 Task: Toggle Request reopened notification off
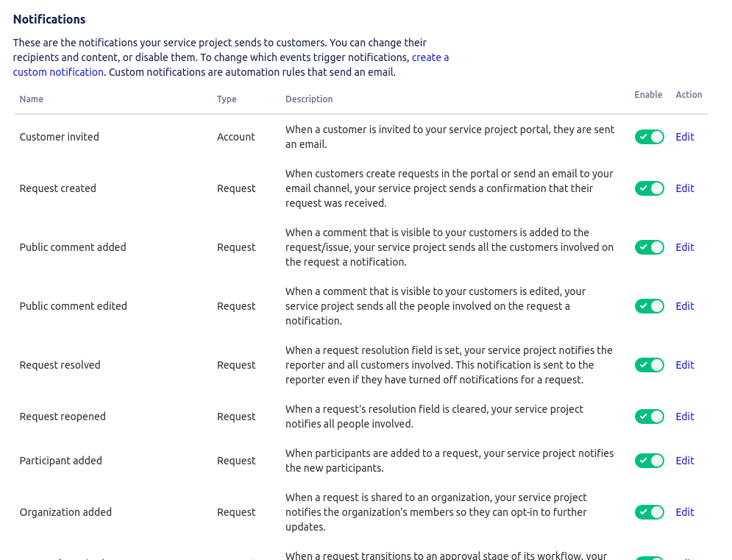pos(649,417)
